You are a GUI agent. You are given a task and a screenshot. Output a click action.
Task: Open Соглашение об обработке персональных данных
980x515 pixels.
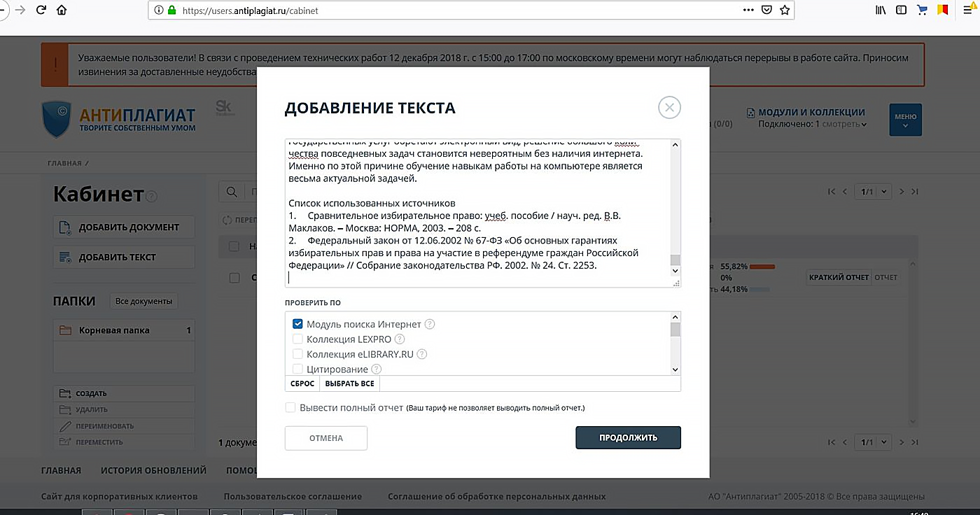click(497, 496)
